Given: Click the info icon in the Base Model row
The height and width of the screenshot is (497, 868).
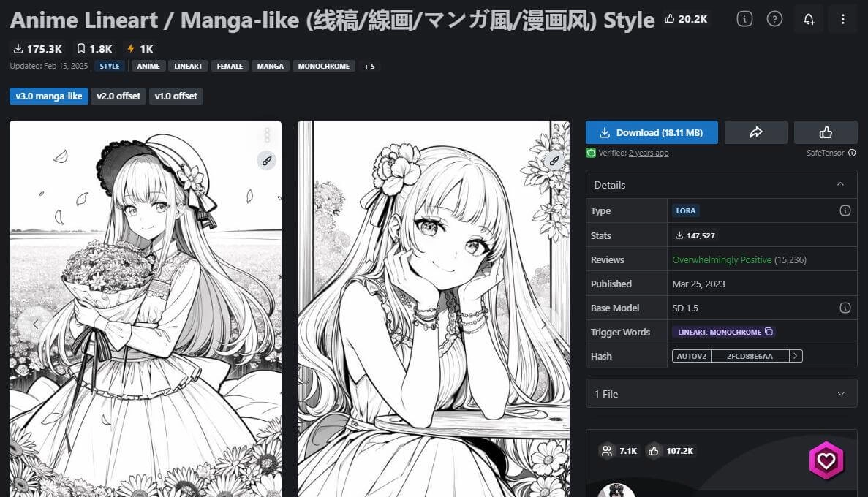Looking at the screenshot, I should [x=845, y=308].
